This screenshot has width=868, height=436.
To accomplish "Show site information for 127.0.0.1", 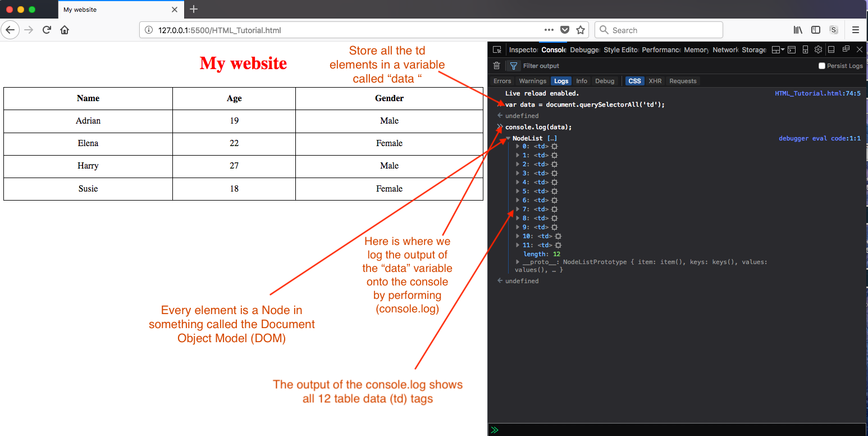I will [149, 30].
